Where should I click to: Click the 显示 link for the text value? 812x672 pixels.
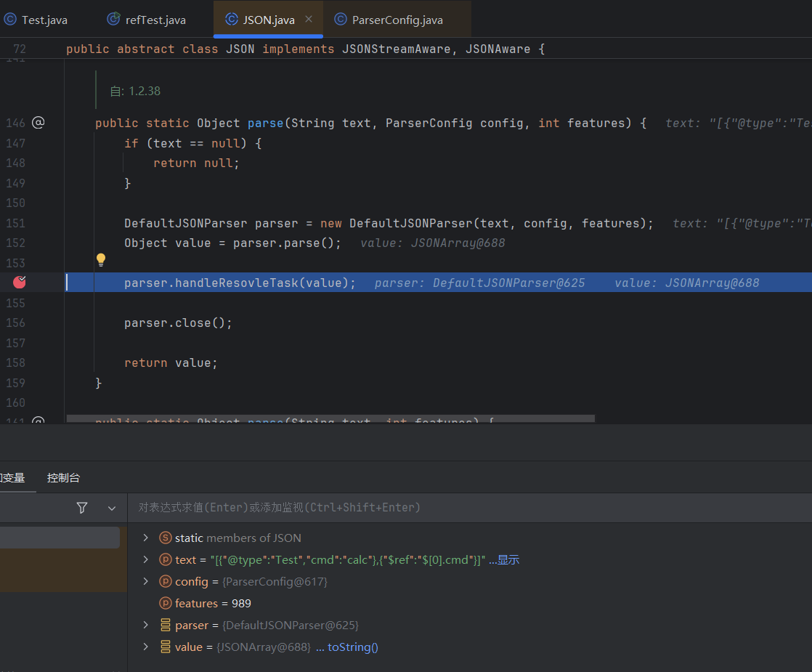[508, 559]
